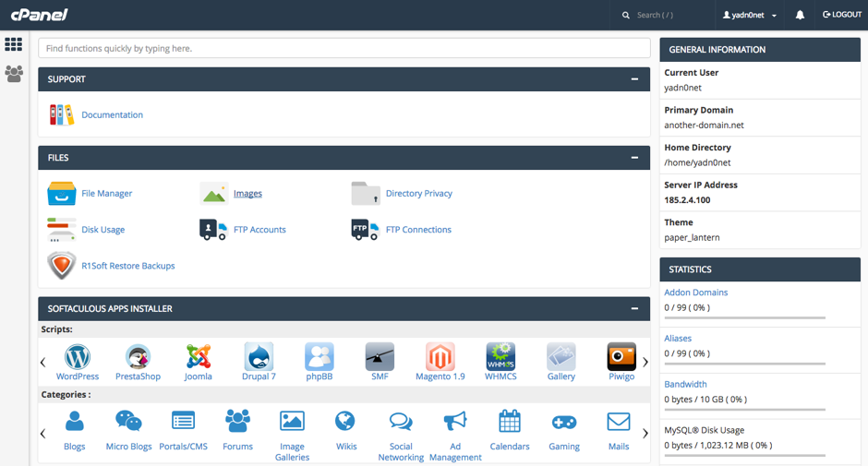Select the Portals/CMS category icon
868x466 pixels.
[183, 422]
